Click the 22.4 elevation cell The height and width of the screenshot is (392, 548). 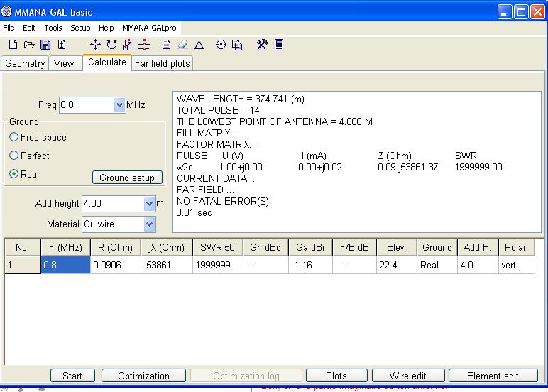pos(396,265)
